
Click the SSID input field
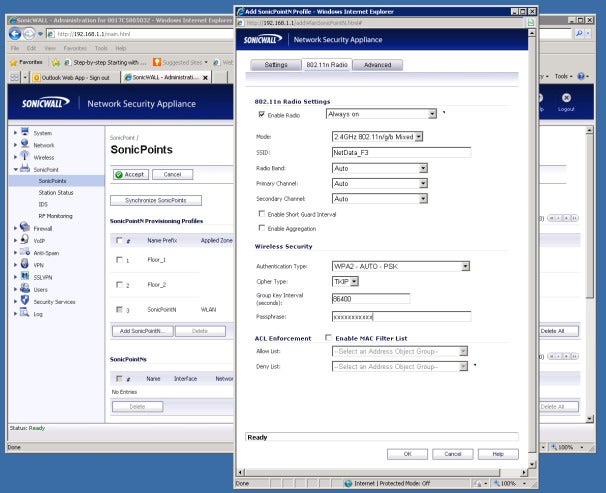[401, 153]
